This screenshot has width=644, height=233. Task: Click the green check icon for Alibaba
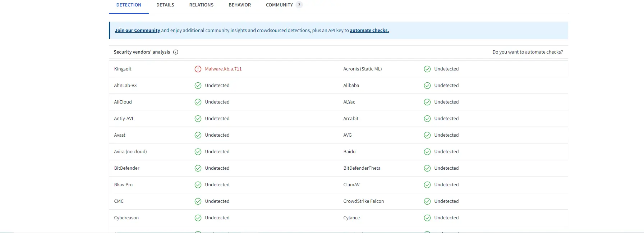pos(427,86)
